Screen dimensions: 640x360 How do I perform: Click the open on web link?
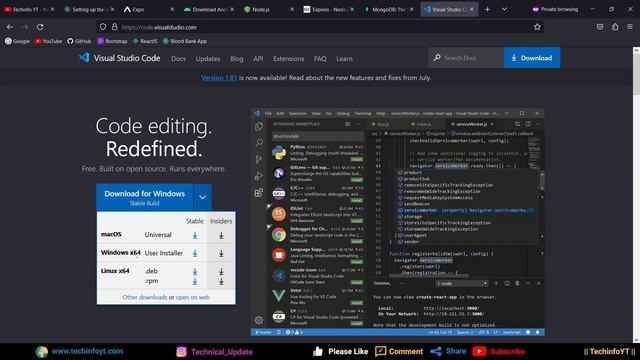pyautogui.click(x=193, y=297)
